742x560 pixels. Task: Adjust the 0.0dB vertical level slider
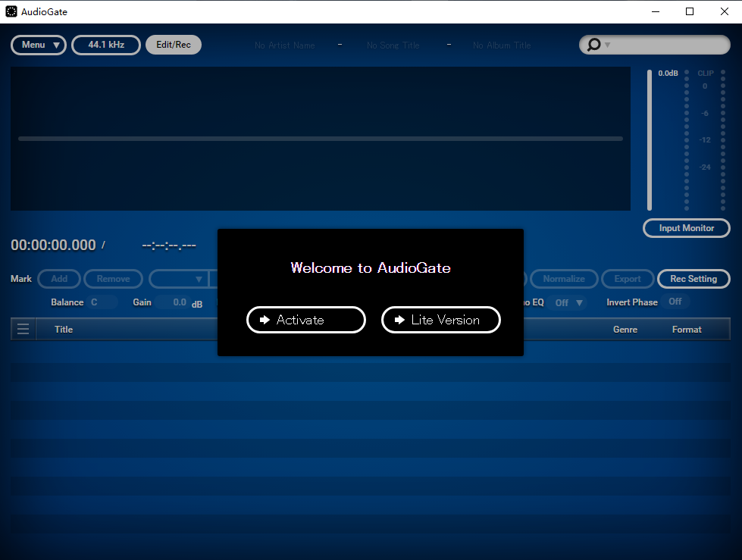click(650, 140)
